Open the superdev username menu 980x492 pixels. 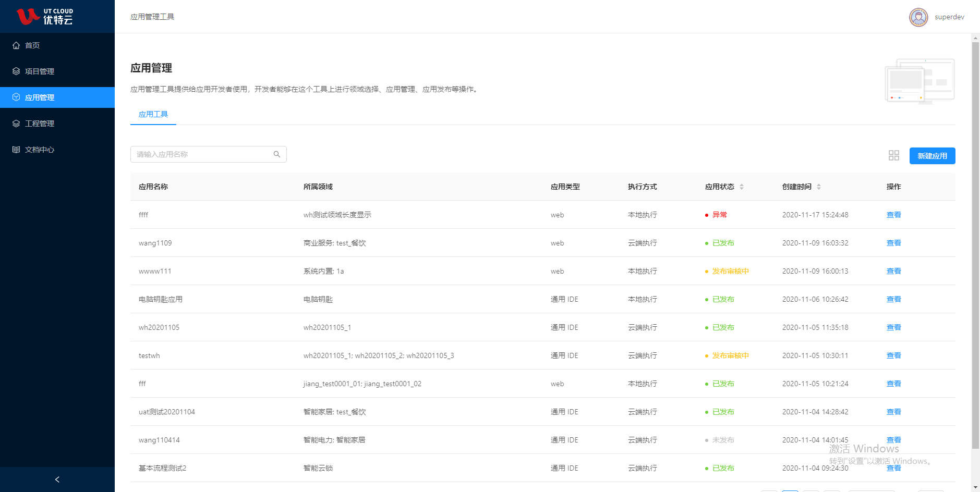tap(949, 17)
